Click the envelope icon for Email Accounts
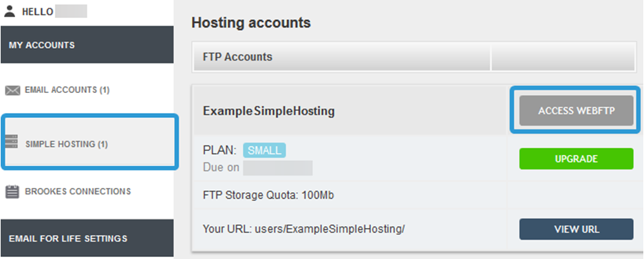The height and width of the screenshot is (259, 644). point(12,90)
